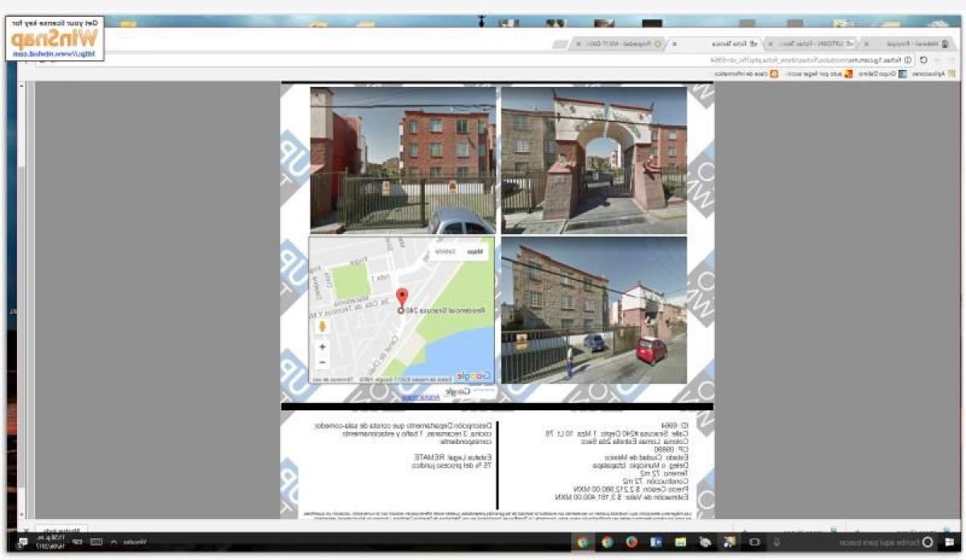Click the map zoom out minus button
The height and width of the screenshot is (560, 966).
[323, 363]
